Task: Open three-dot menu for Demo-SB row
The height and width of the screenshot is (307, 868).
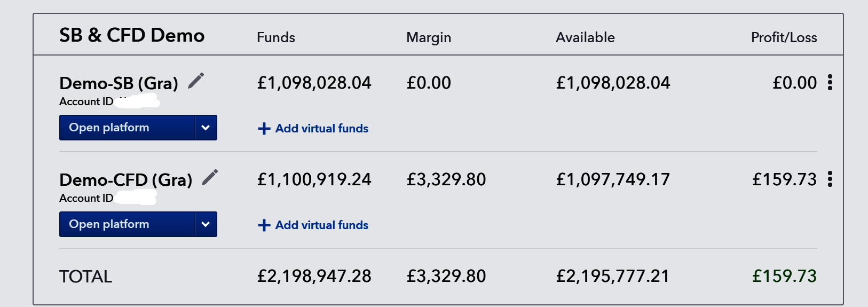Action: point(830,83)
